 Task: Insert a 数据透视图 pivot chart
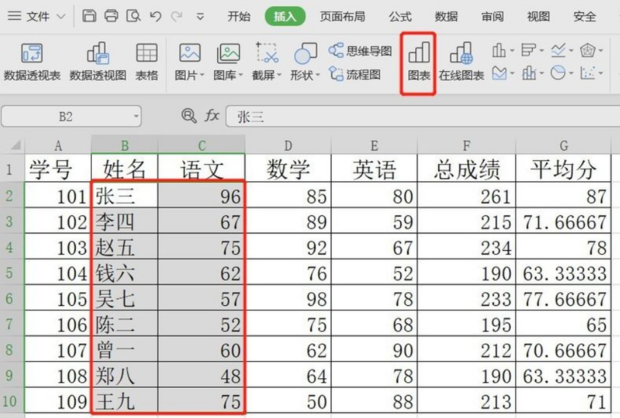click(x=98, y=62)
